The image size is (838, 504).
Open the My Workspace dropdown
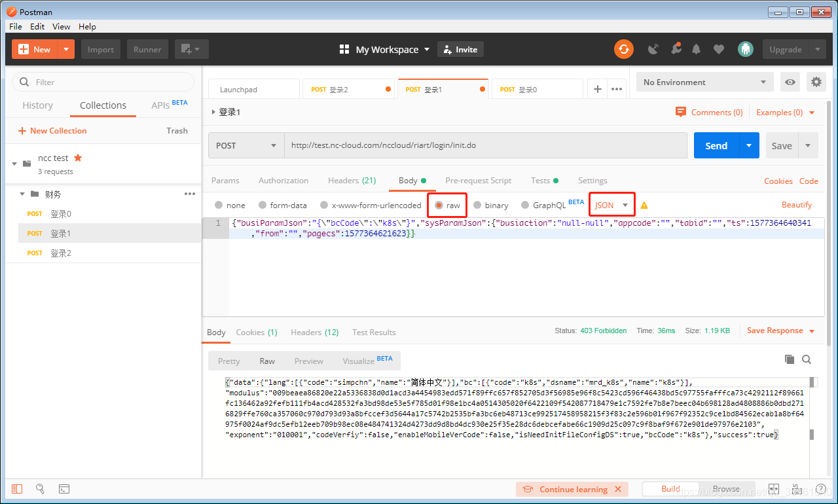(384, 50)
